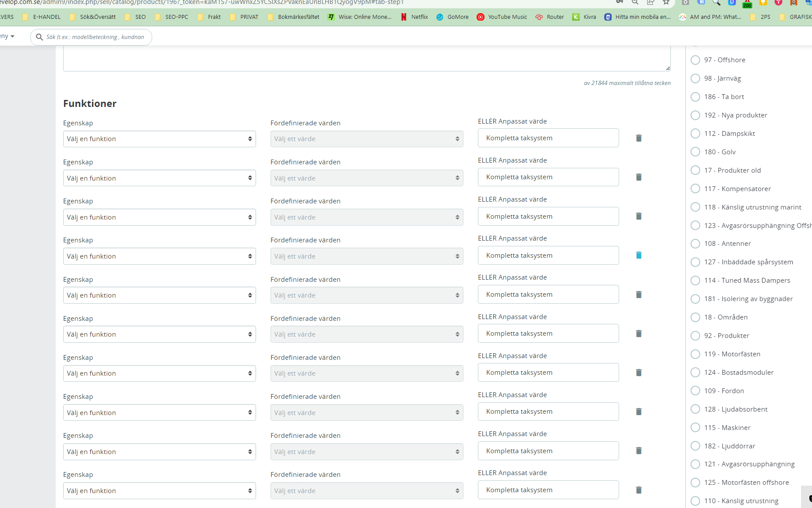
Task: Open last visible 'Välj en funktion' dropdown
Action: (160, 491)
